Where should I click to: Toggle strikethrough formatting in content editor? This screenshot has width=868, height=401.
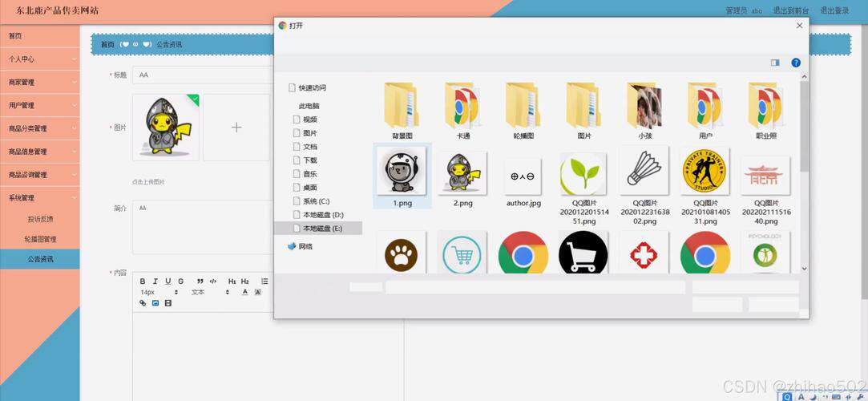[180, 282]
